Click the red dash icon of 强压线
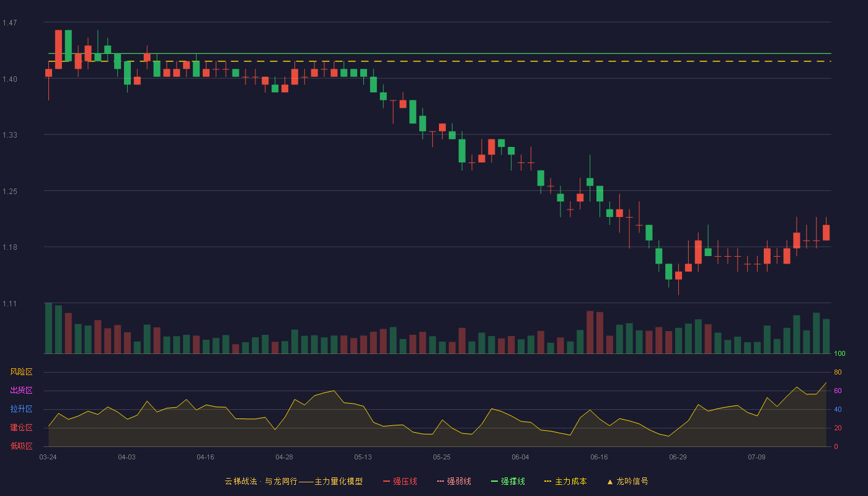 point(386,481)
